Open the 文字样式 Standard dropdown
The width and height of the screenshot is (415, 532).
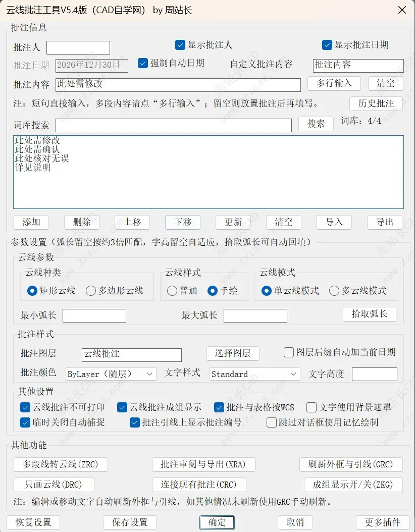[255, 374]
